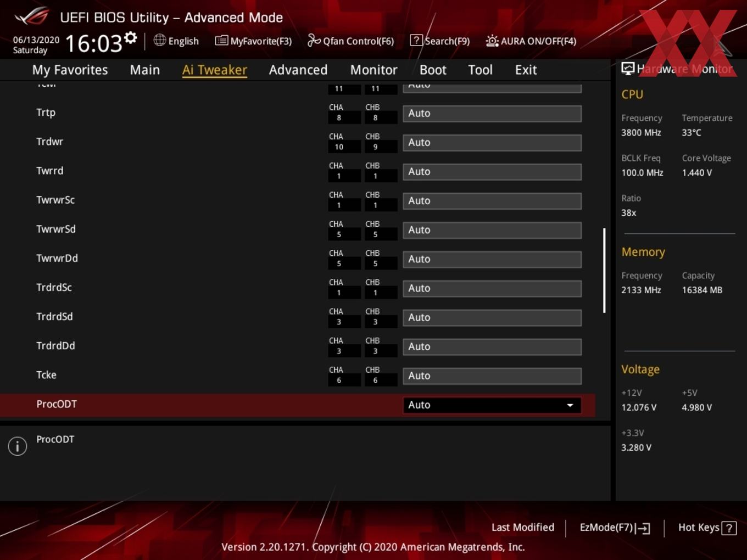The image size is (747, 560).
Task: Switch to My Favorites tab
Action: click(70, 70)
